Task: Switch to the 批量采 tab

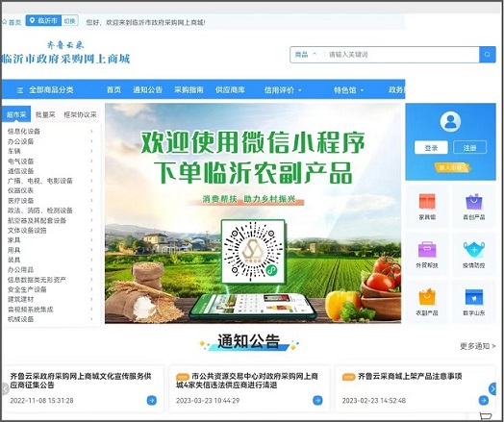Action: pyautogui.click(x=45, y=114)
